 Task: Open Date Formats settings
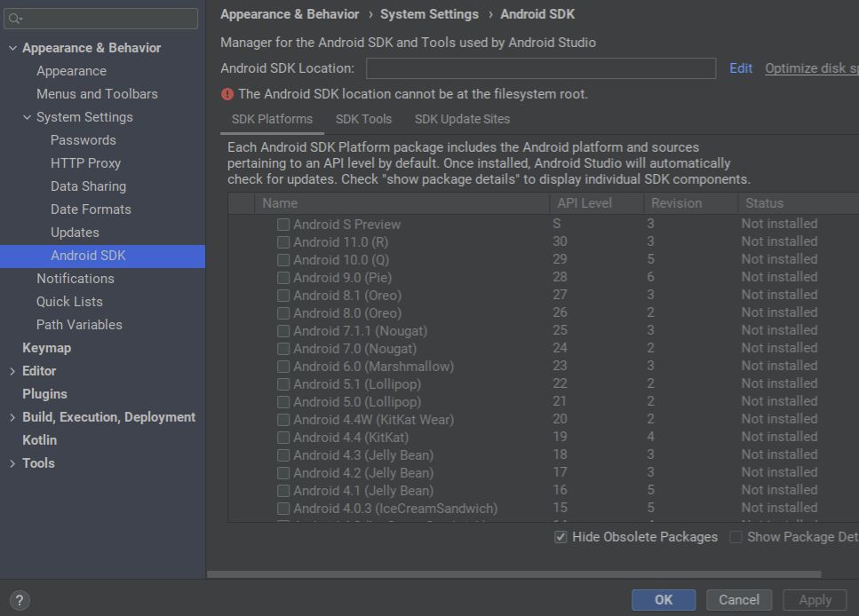coord(91,209)
